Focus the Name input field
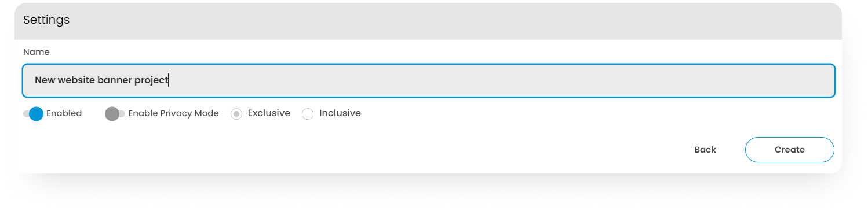 coord(429,80)
